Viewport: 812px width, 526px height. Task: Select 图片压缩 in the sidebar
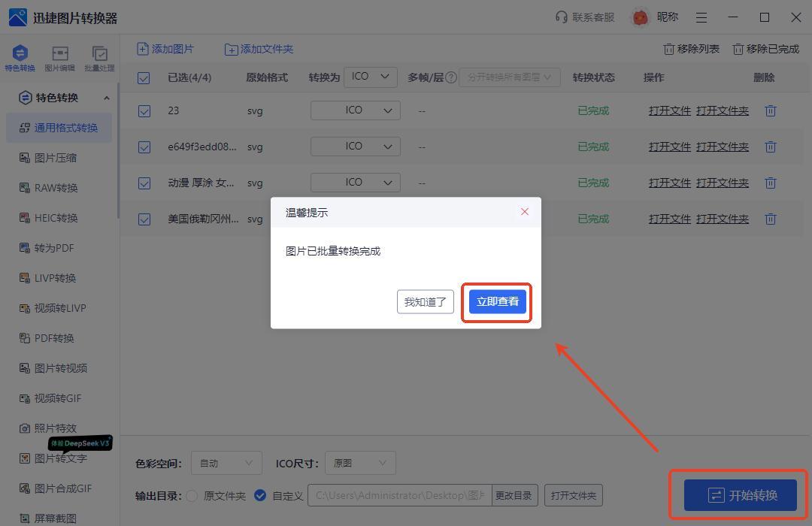coord(55,158)
